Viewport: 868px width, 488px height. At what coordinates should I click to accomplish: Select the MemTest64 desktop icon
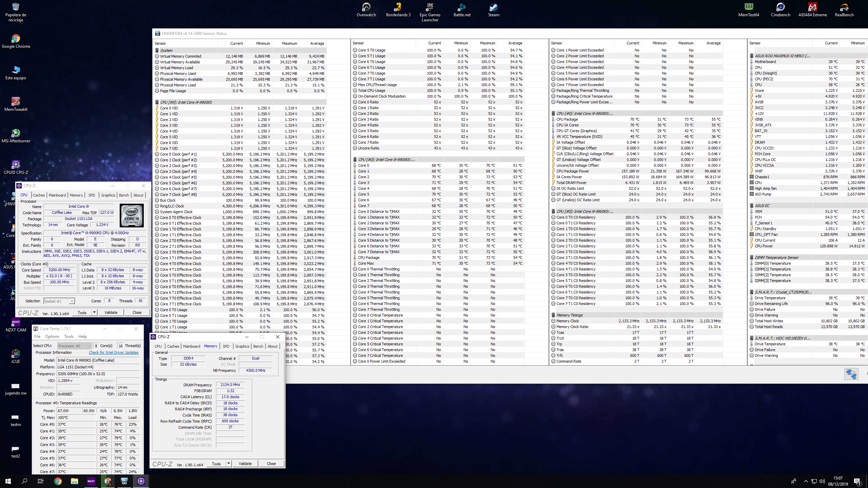pyautogui.click(x=749, y=9)
